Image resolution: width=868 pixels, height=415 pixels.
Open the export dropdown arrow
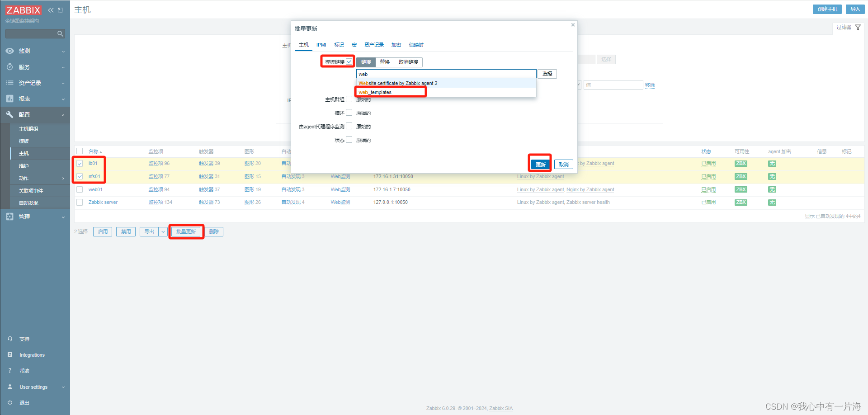pyautogui.click(x=163, y=231)
